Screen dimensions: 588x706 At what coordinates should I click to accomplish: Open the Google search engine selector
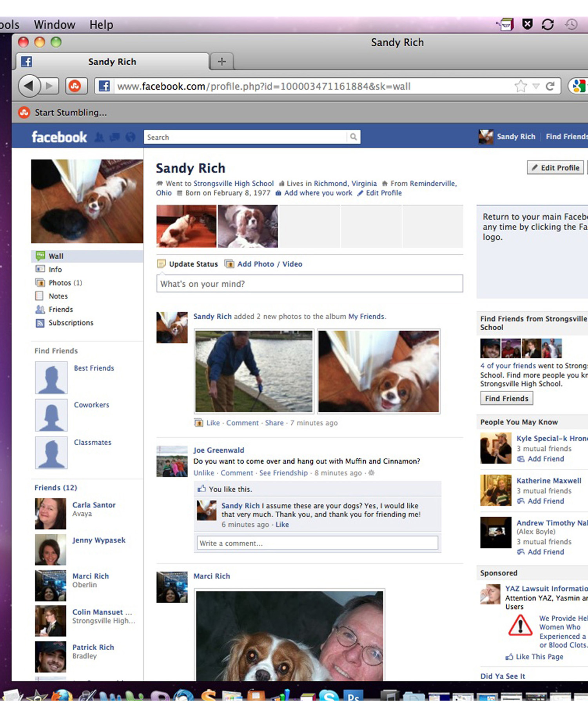pos(579,86)
